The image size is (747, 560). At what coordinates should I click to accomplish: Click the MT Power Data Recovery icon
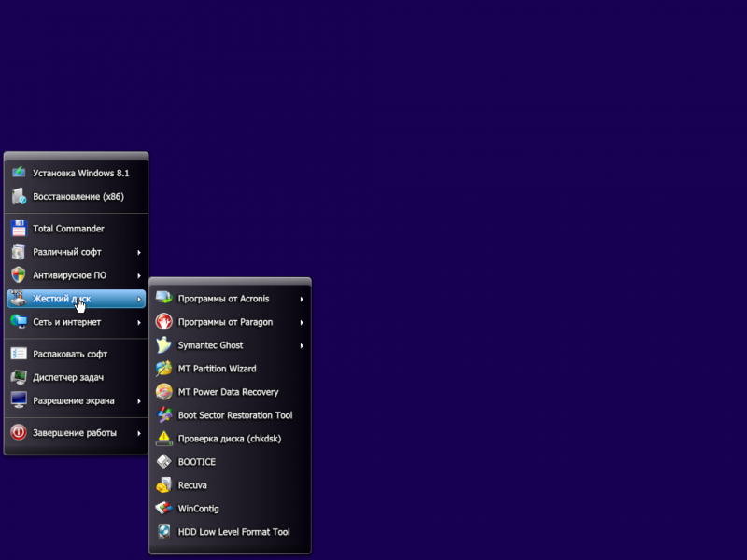164,391
